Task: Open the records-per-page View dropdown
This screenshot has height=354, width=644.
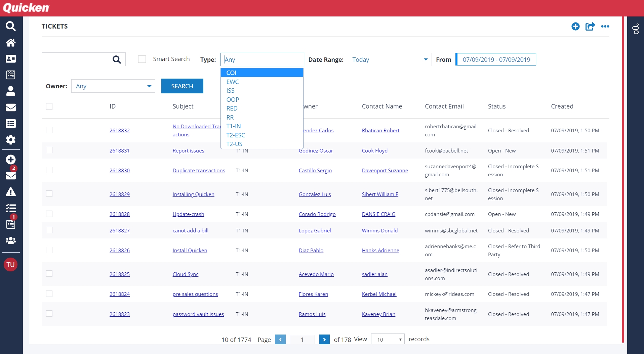Action: click(x=388, y=340)
